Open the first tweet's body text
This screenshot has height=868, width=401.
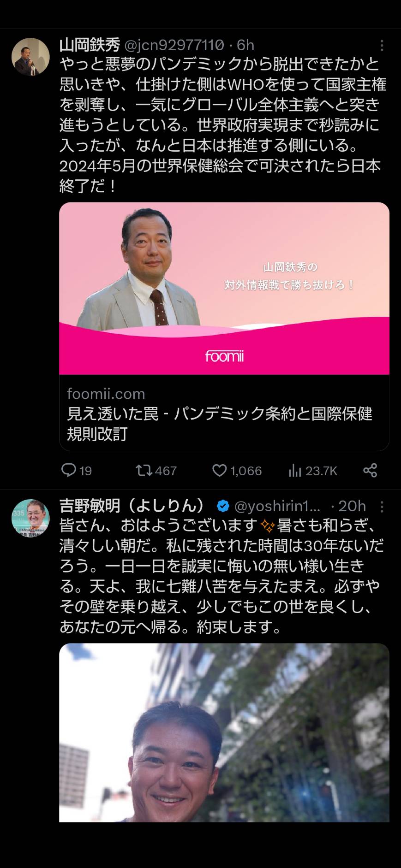[223, 125]
